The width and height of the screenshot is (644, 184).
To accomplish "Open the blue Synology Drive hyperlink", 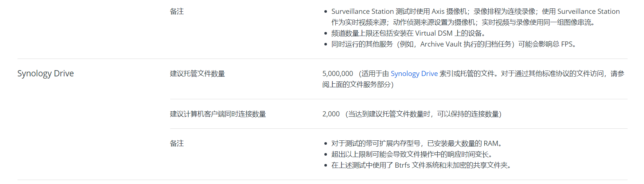I will [414, 74].
